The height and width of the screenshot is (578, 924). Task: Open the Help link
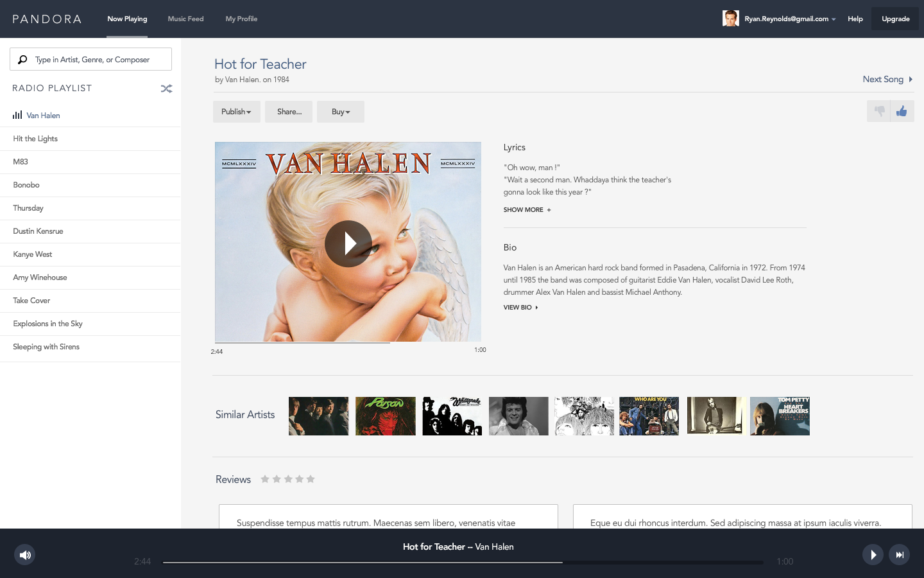855,19
